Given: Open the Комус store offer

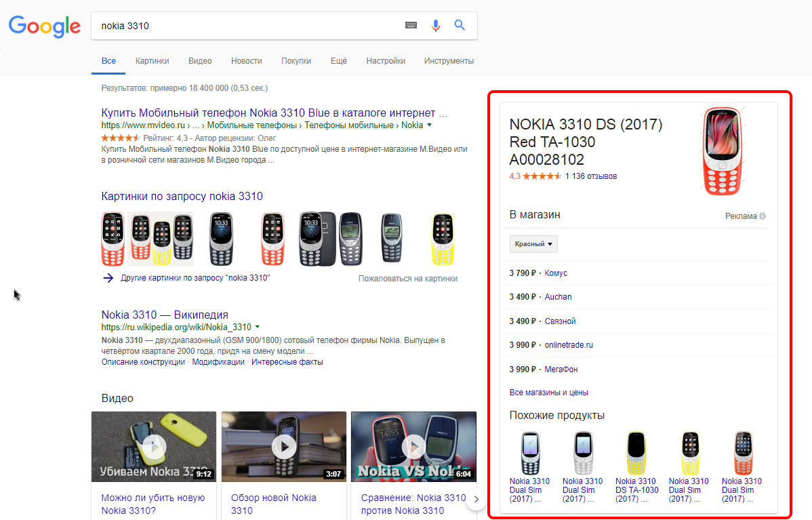Looking at the screenshot, I should (x=556, y=273).
